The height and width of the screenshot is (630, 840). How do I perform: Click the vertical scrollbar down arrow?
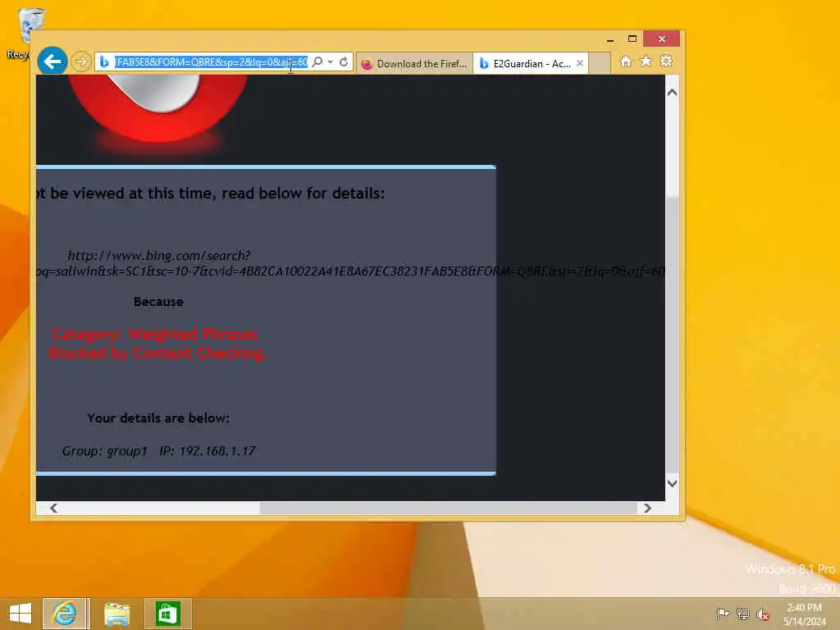[672, 483]
